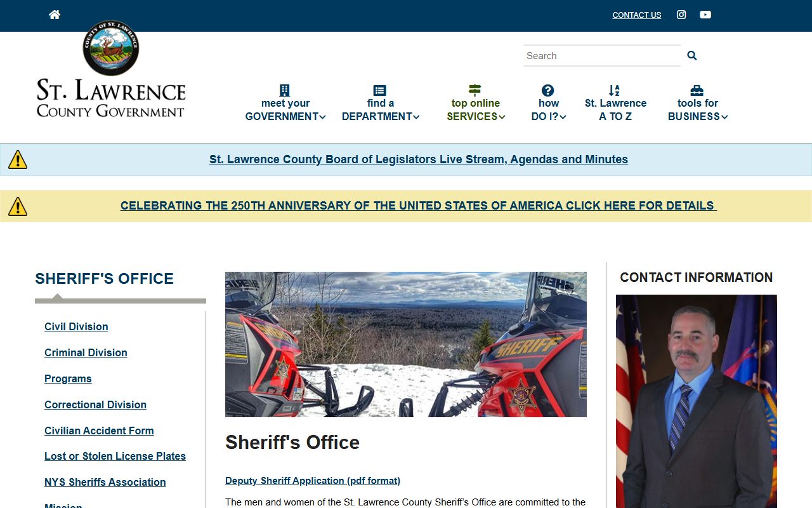Click the snowmobile banner photo

click(x=406, y=345)
